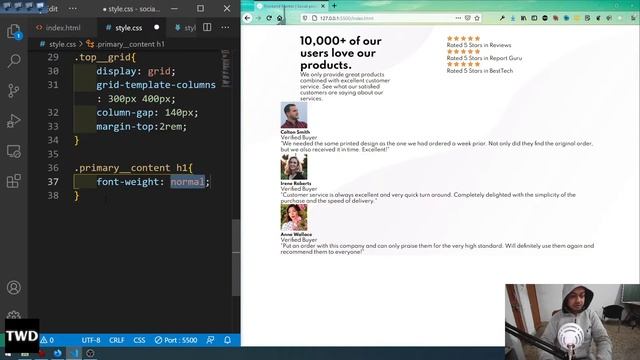
Task: Click the unsaved-changes dot on style.css tab
Action: [x=156, y=27]
